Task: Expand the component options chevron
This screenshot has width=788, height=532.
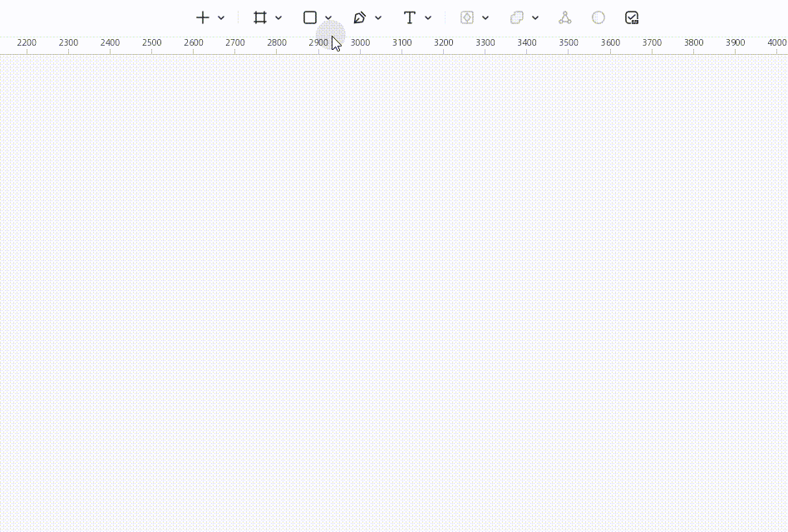Action: [x=485, y=18]
